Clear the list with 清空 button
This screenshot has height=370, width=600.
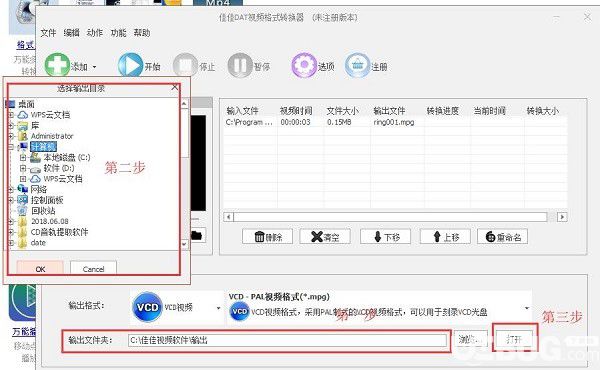[x=325, y=236]
